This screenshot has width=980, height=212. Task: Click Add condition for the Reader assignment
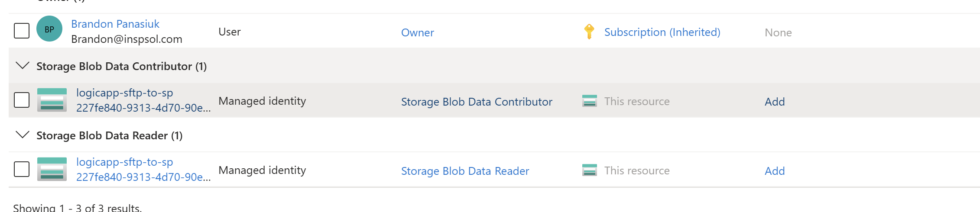click(775, 171)
